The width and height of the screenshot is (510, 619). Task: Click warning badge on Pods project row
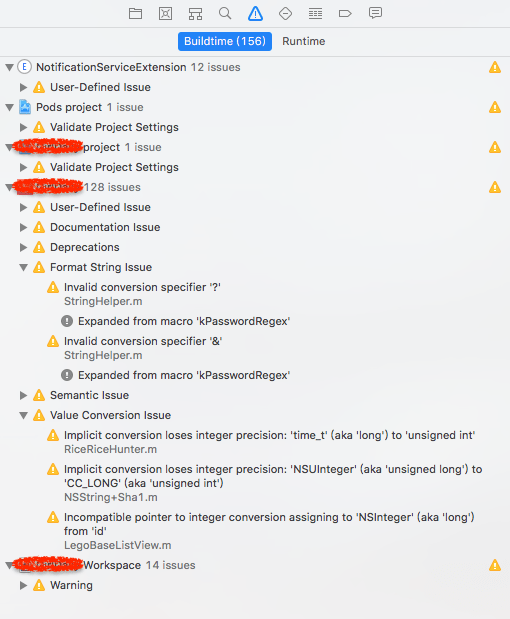[495, 107]
